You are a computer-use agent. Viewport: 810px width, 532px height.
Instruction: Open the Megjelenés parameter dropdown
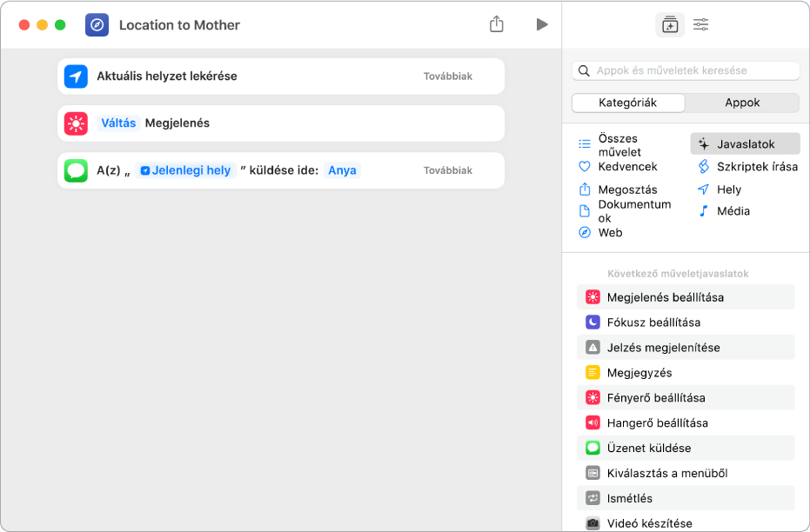click(177, 123)
